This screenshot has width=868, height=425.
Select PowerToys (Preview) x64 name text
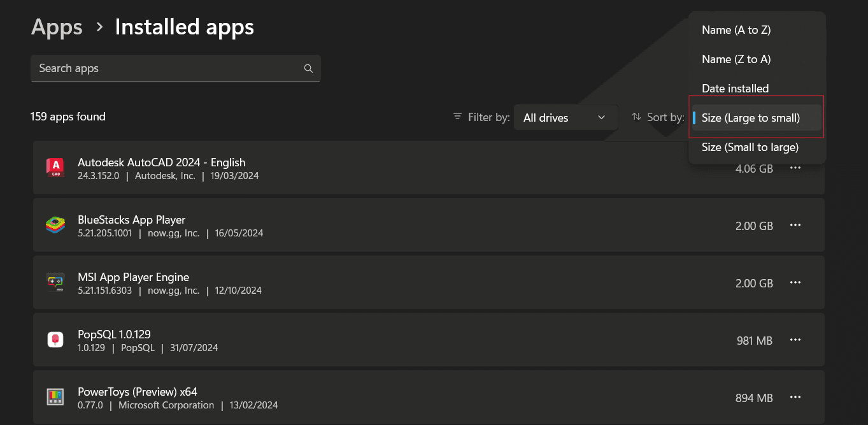138,391
